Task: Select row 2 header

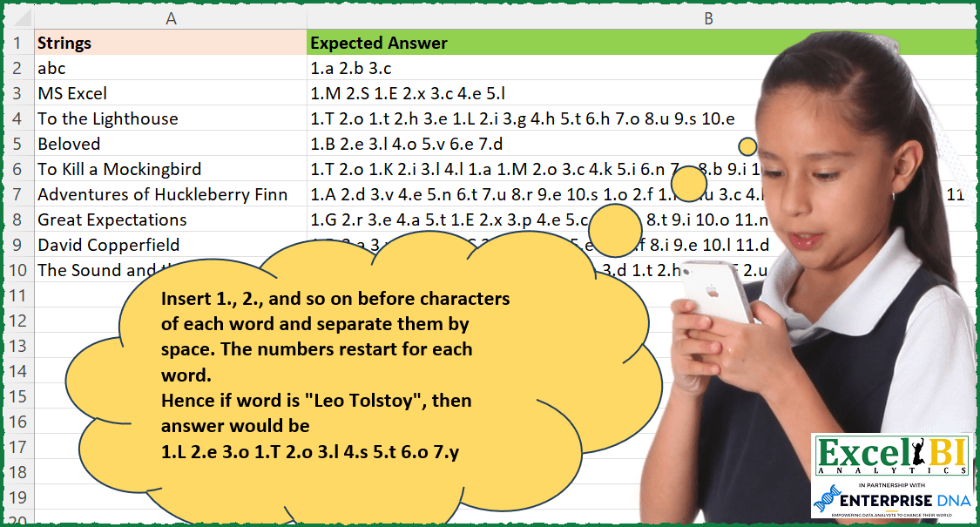Action: 19,68
